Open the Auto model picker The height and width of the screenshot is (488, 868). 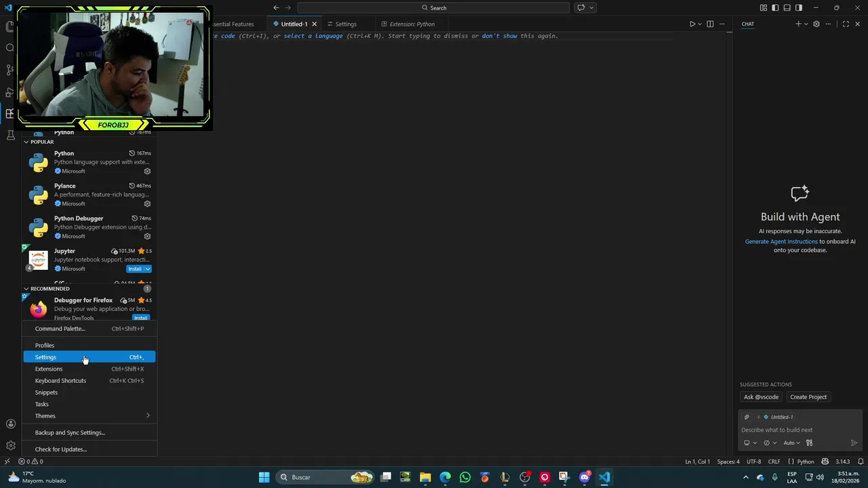[x=791, y=443]
